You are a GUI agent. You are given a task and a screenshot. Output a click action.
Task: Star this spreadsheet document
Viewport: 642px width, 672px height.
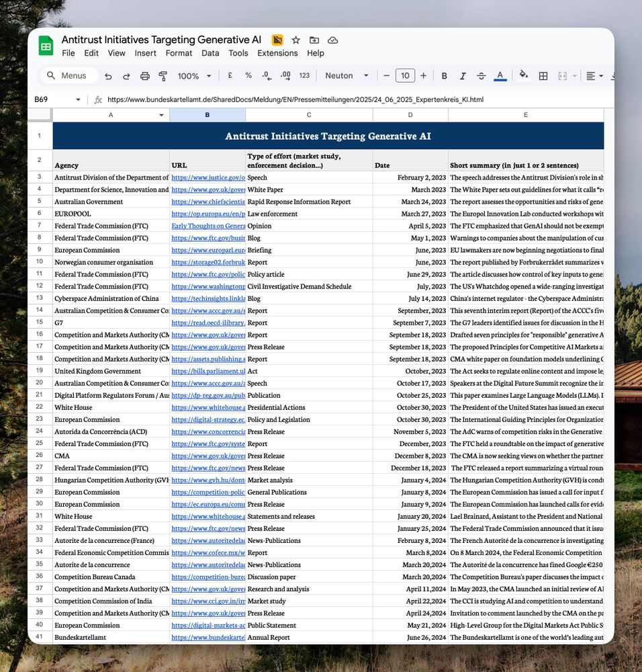click(x=296, y=40)
